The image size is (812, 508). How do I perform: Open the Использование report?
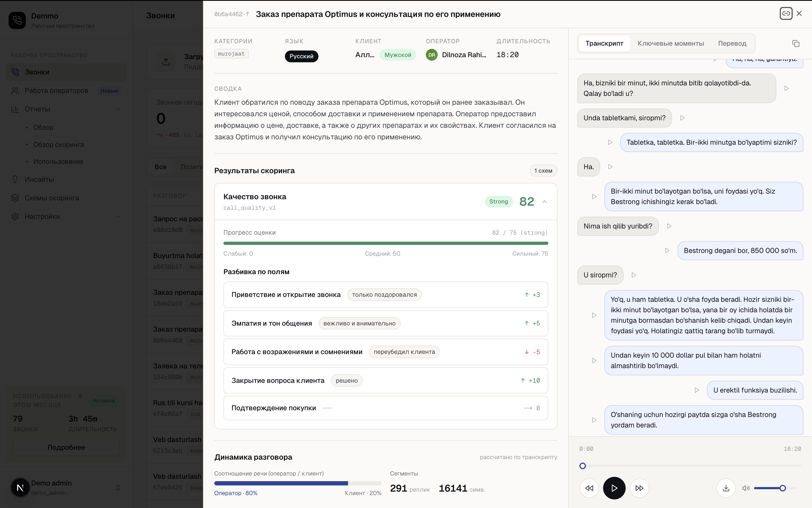pyautogui.click(x=58, y=162)
